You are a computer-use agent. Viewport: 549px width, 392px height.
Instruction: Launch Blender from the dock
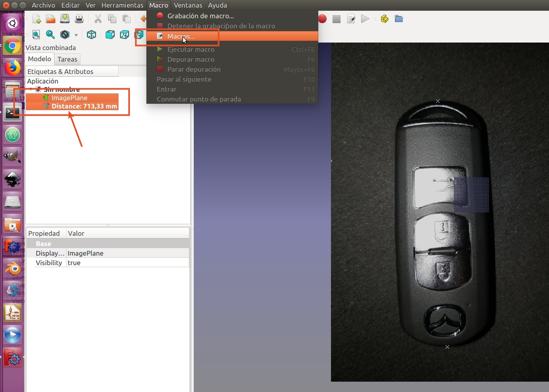tap(12, 268)
